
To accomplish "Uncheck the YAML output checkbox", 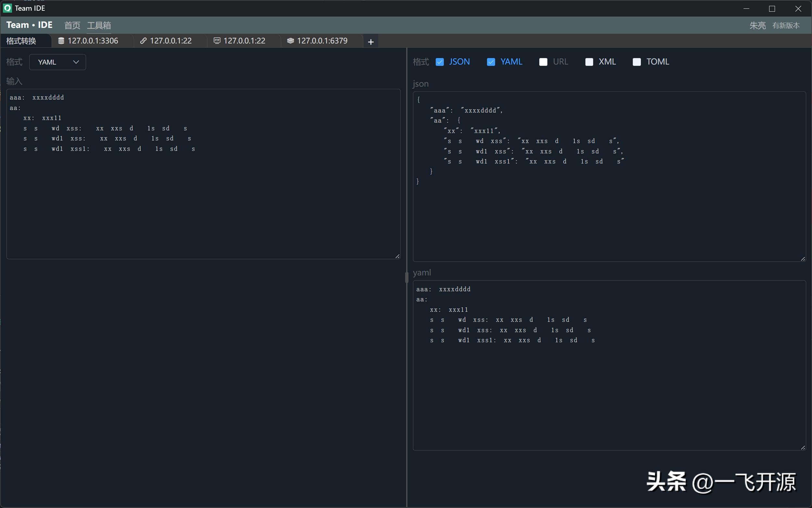I will [491, 62].
